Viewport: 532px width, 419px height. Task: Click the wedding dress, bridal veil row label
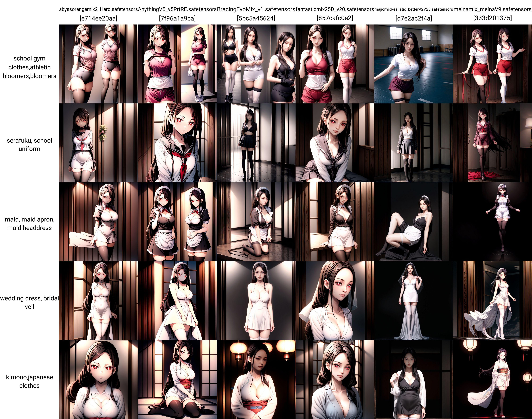pos(29,302)
